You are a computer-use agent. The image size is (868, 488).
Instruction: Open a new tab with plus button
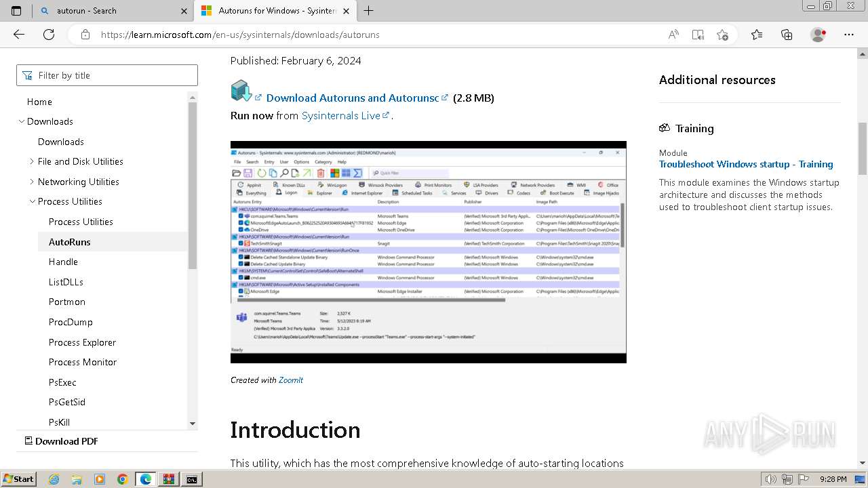368,11
